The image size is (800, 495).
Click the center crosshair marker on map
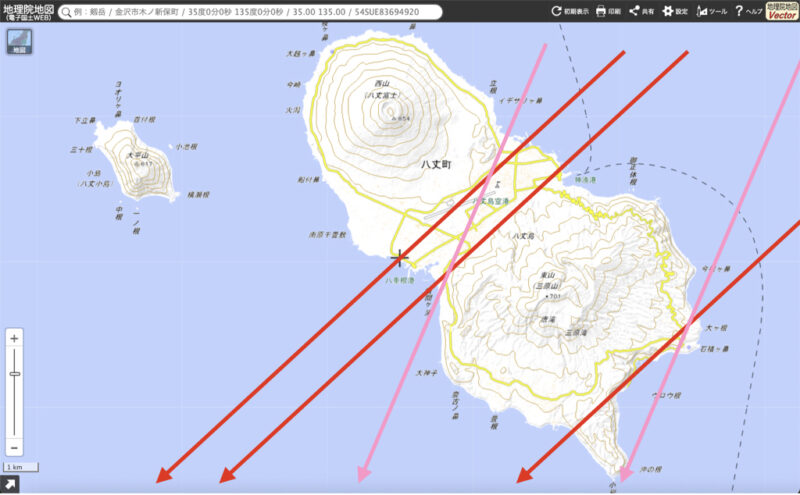400,258
